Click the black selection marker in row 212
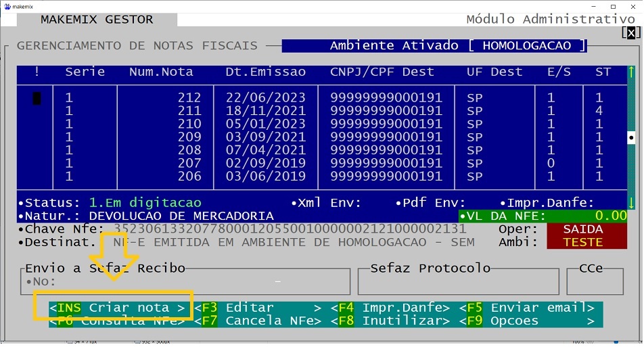This screenshot has height=349, width=644. [x=37, y=98]
